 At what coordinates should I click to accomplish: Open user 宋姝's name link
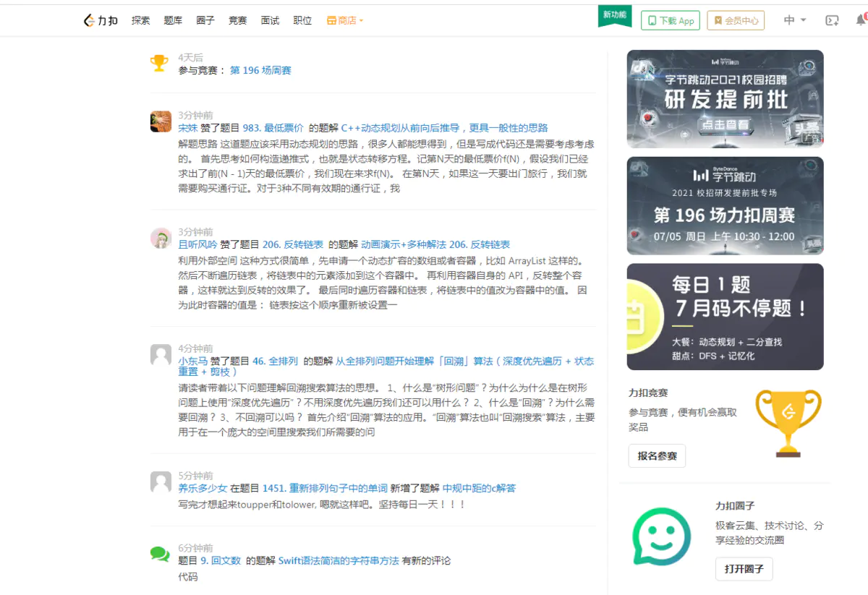[x=188, y=127]
